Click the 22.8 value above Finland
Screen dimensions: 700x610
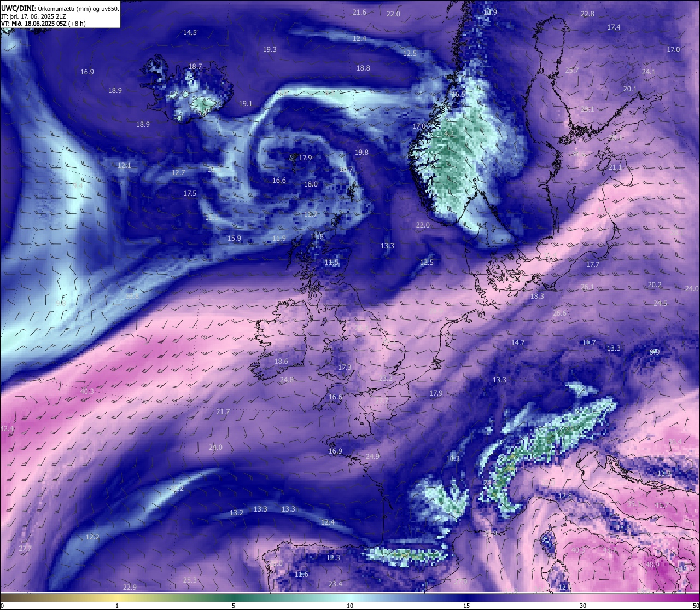point(587,14)
